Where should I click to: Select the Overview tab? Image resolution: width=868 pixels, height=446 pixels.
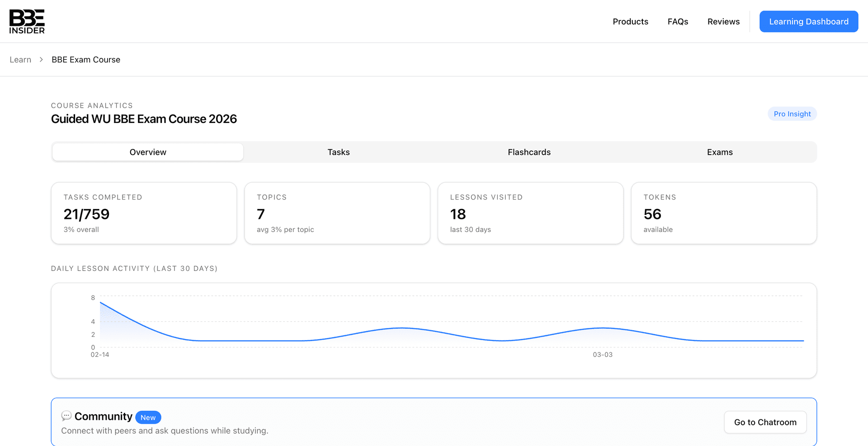pyautogui.click(x=148, y=152)
